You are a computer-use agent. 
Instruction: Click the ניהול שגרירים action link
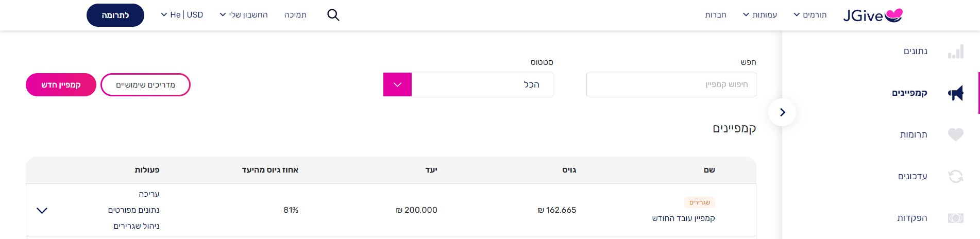[x=137, y=226]
